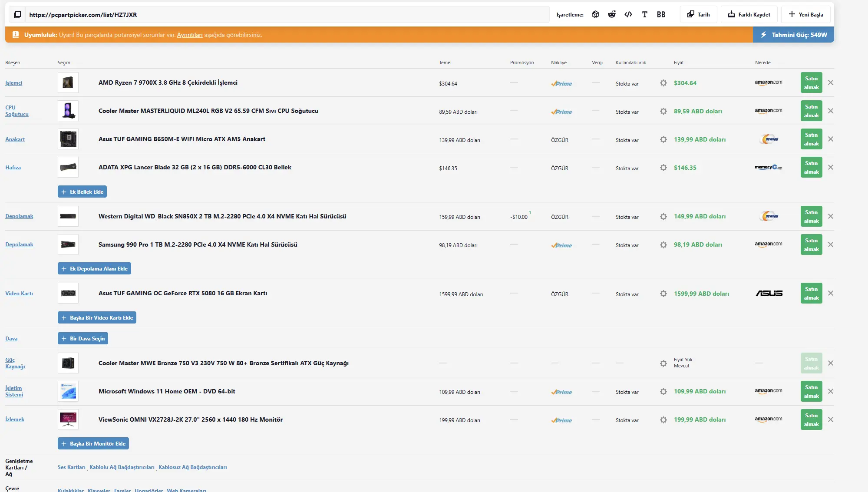Image resolution: width=868 pixels, height=492 pixels.
Task: Buy the AMD Ryzen 7 9700X processor
Action: (x=811, y=83)
